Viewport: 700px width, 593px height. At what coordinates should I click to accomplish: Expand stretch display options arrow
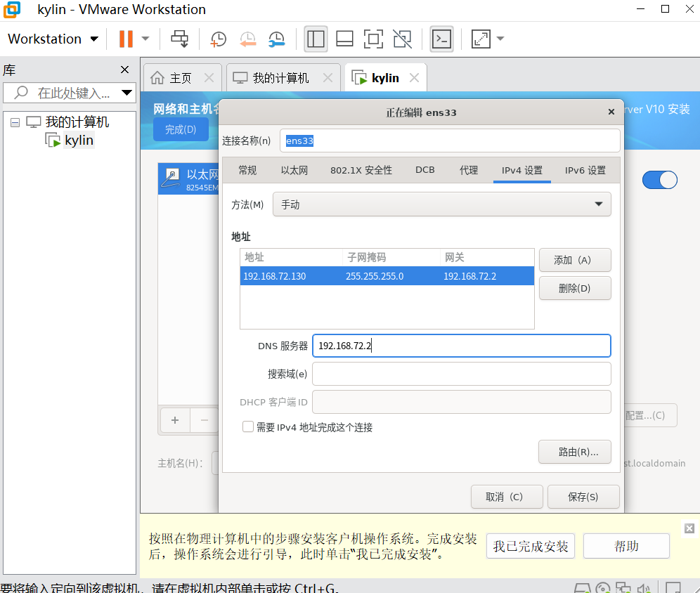click(x=500, y=39)
